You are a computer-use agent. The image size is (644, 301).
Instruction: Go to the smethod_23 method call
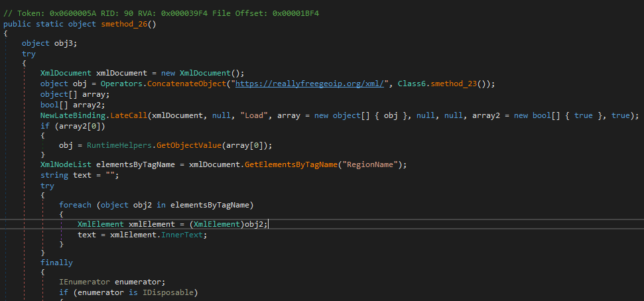tap(454, 84)
